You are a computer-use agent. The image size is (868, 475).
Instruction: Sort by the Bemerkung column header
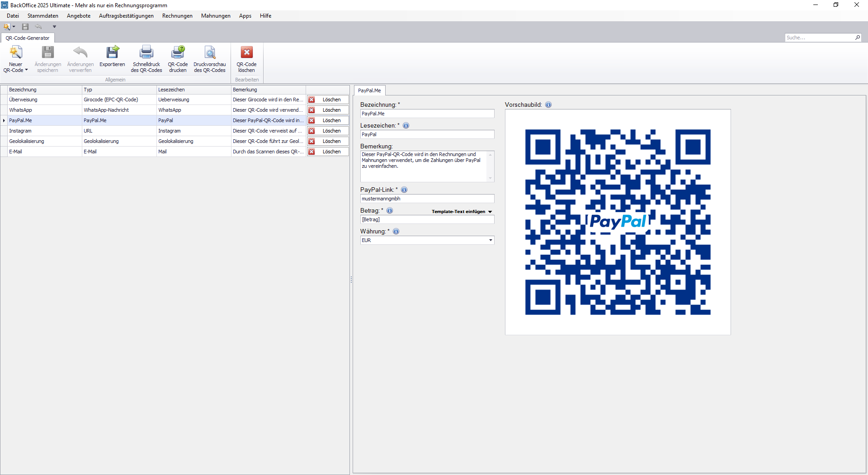[x=269, y=90]
